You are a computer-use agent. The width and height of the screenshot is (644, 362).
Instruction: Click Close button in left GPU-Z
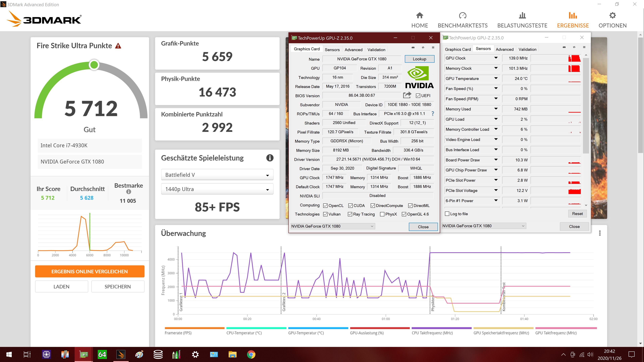[423, 227]
